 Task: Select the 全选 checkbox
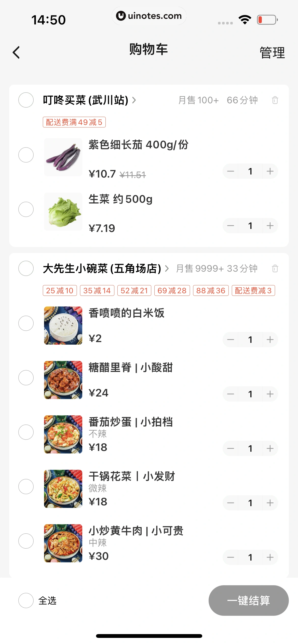[26, 601]
